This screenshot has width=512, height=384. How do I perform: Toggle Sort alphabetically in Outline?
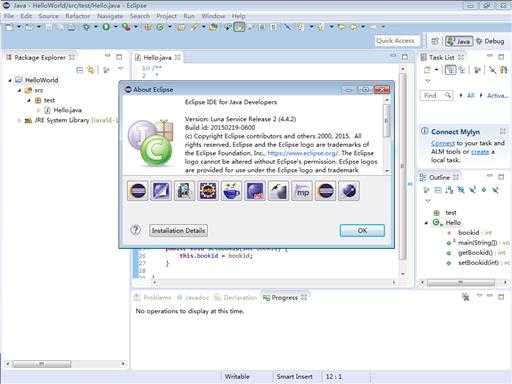pyautogui.click(x=450, y=190)
